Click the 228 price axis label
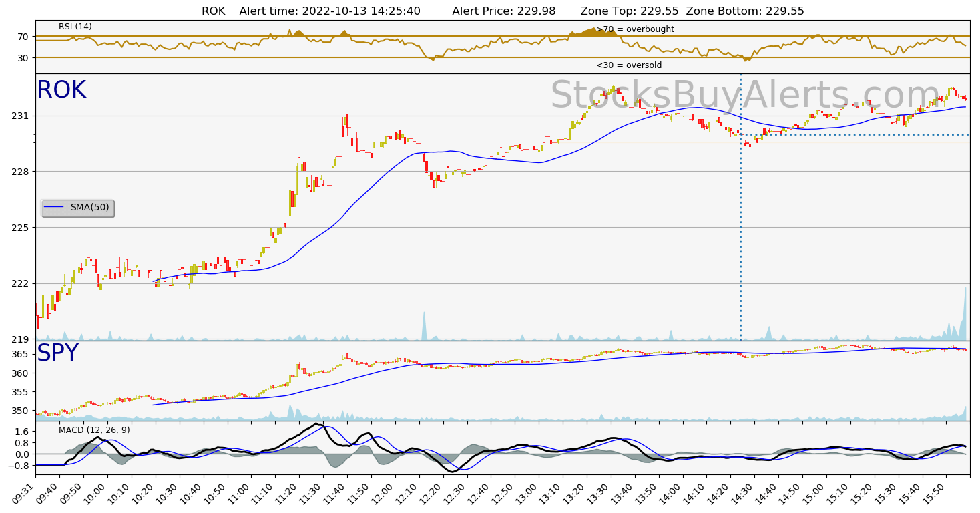Viewport: 980px width, 513px height. [x=19, y=172]
